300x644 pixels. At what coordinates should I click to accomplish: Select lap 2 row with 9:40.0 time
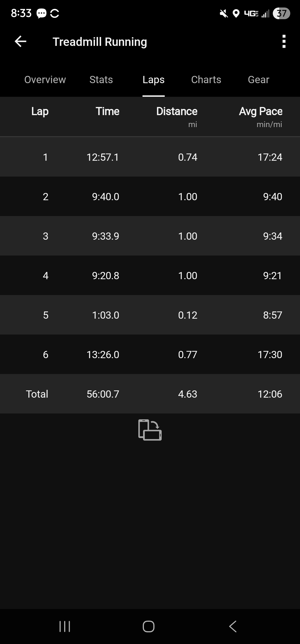coord(150,197)
